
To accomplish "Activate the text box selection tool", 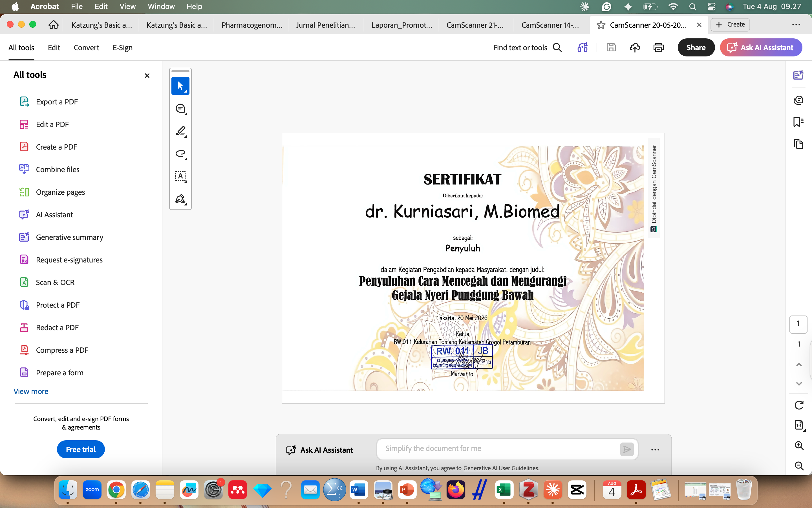I will (x=180, y=176).
